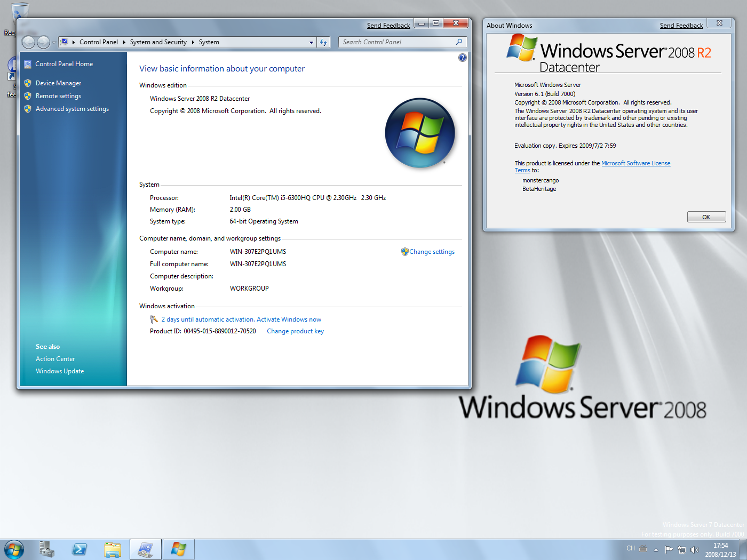The width and height of the screenshot is (747, 560).
Task: Click Send Feedback in About Windows
Action: 681,26
